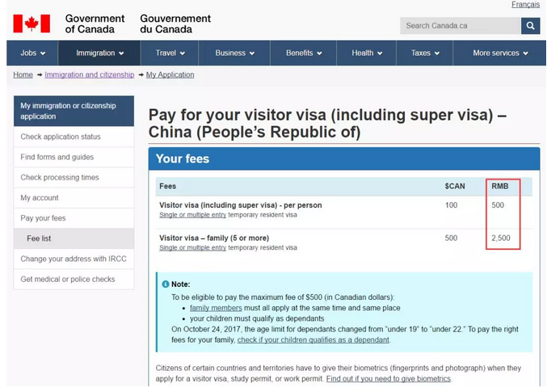The height and width of the screenshot is (392, 547).
Task: Expand the Health menu
Action: 367,53
